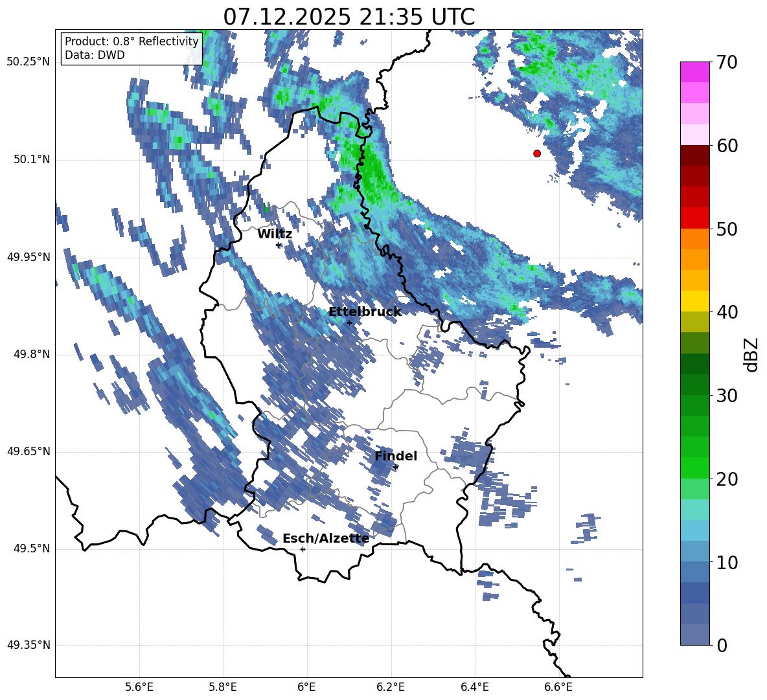Click the colorbar tick value 70
This screenshot has width=767, height=700.
pyautogui.click(x=727, y=63)
